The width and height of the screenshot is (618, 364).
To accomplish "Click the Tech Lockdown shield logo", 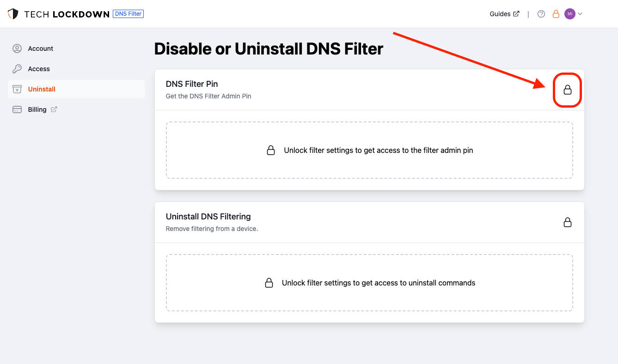I will pos(13,14).
